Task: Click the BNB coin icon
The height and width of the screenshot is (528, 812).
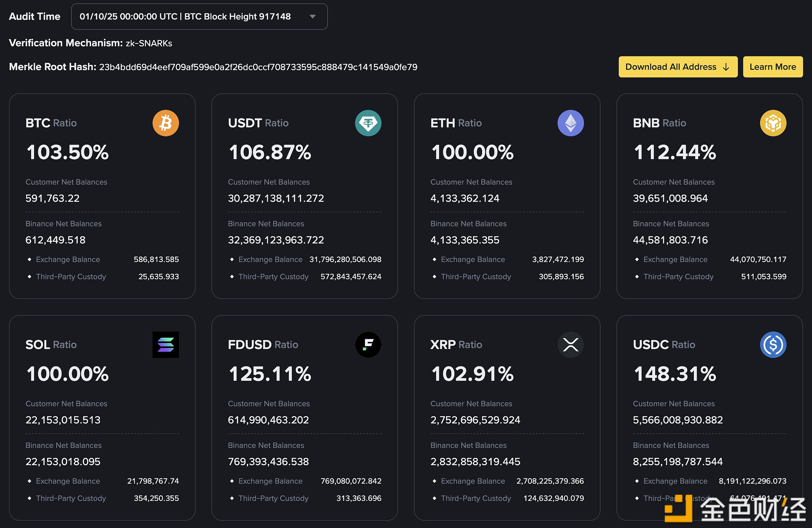Action: (x=773, y=123)
